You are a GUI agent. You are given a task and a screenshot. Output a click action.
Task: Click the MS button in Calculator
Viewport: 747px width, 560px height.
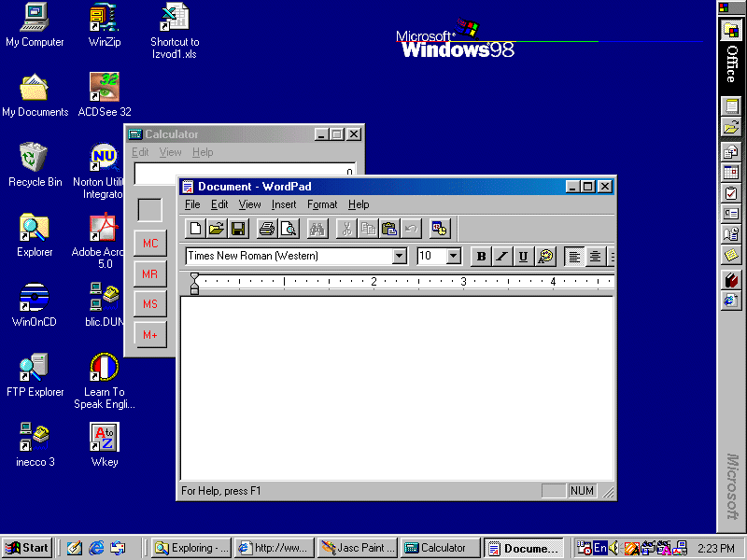tap(150, 304)
